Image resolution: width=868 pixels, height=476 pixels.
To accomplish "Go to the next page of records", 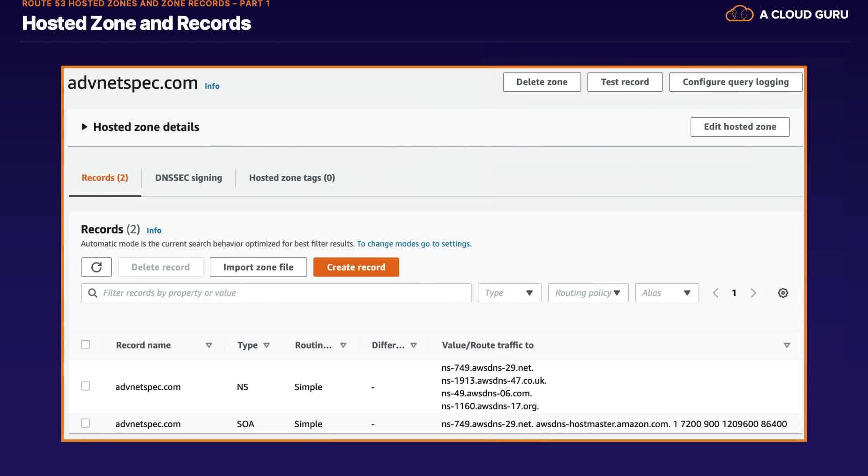I will point(753,293).
